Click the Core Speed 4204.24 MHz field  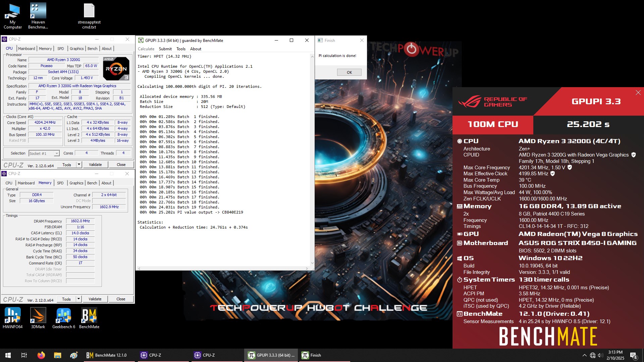point(45,123)
